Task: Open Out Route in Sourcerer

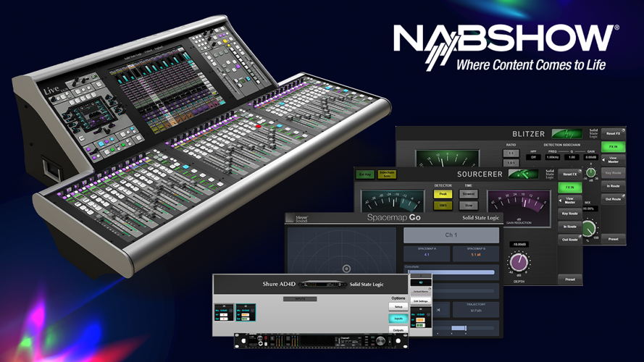Action: [x=569, y=239]
